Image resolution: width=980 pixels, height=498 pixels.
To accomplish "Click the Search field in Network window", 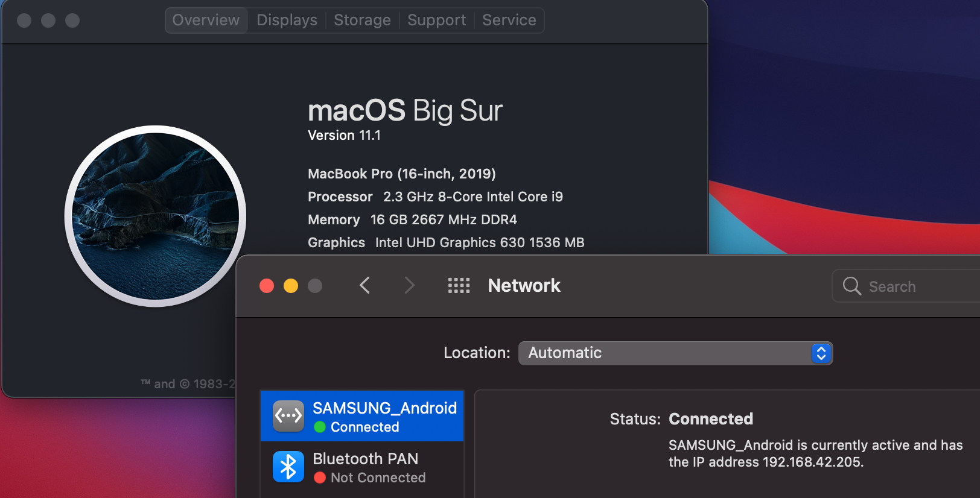I will 905,286.
